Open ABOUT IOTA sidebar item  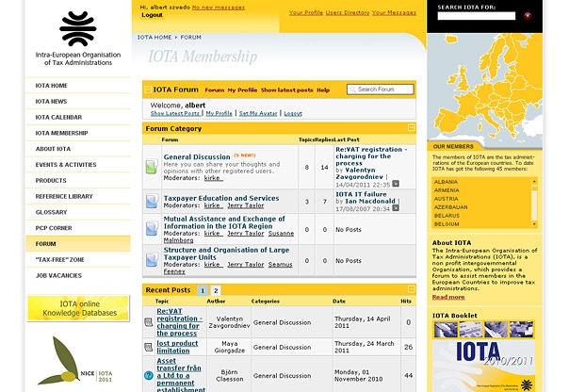[x=78, y=149]
